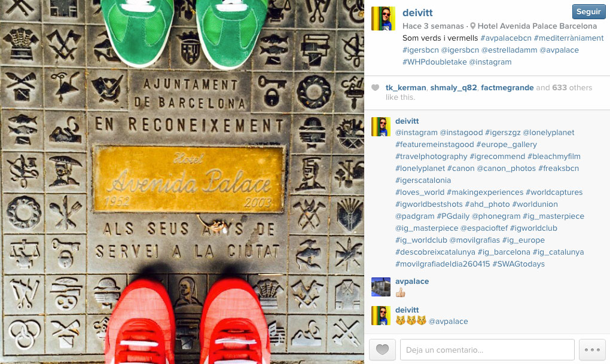The width and height of the screenshot is (610, 364).
Task: Open deivitt's profile picture in the header
Action: coord(383,19)
